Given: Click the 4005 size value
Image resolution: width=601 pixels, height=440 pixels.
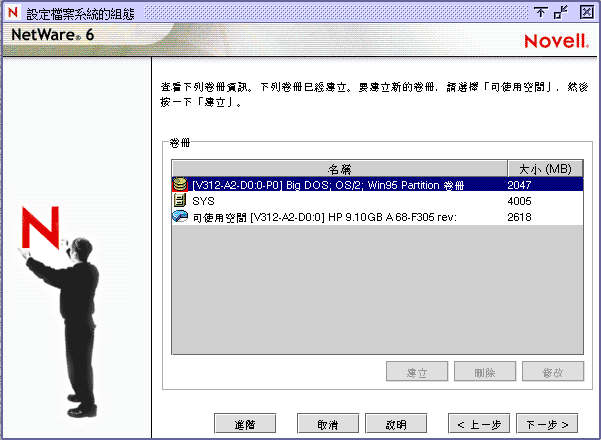Looking at the screenshot, I should pos(519,201).
